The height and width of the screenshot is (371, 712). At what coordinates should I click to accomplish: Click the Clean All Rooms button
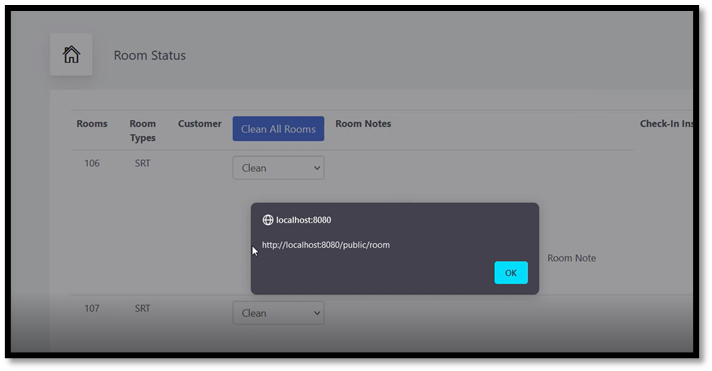pos(278,129)
